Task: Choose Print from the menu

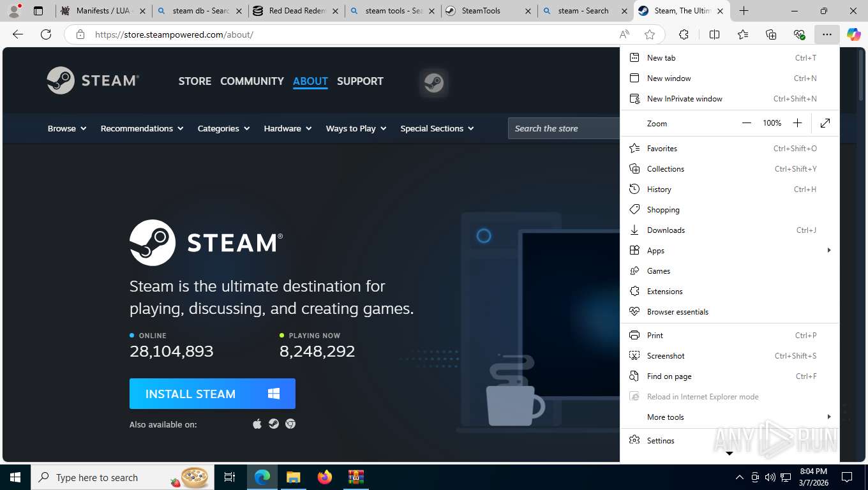Action: pos(730,335)
